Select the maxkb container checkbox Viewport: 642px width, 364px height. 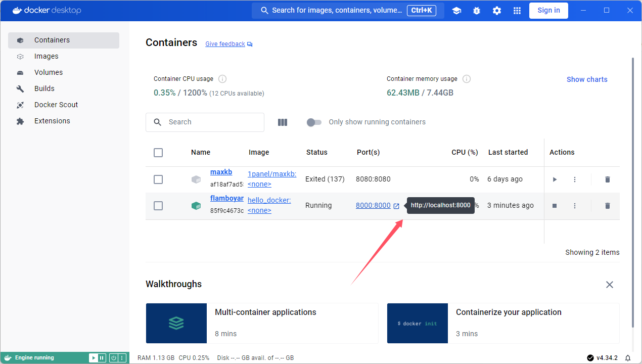point(158,179)
